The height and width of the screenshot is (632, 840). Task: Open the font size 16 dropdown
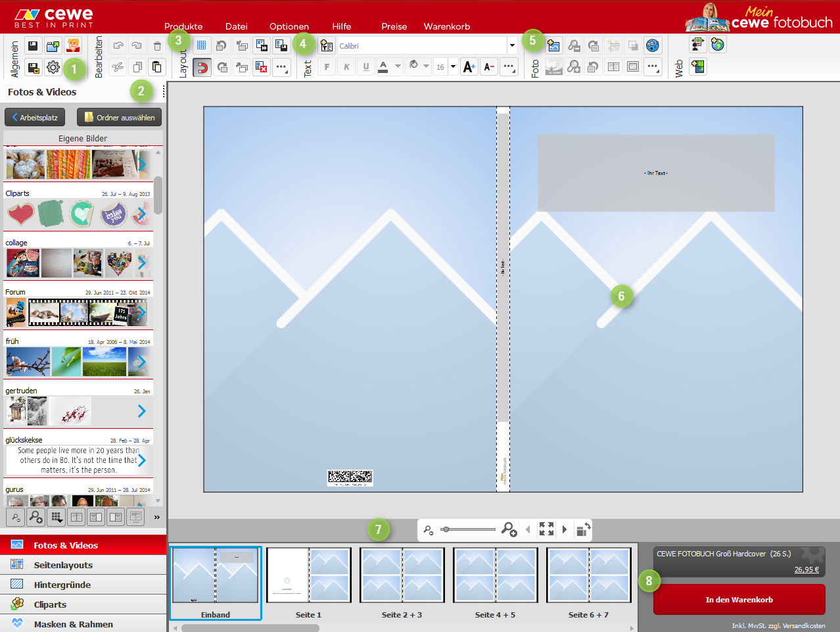(x=453, y=66)
